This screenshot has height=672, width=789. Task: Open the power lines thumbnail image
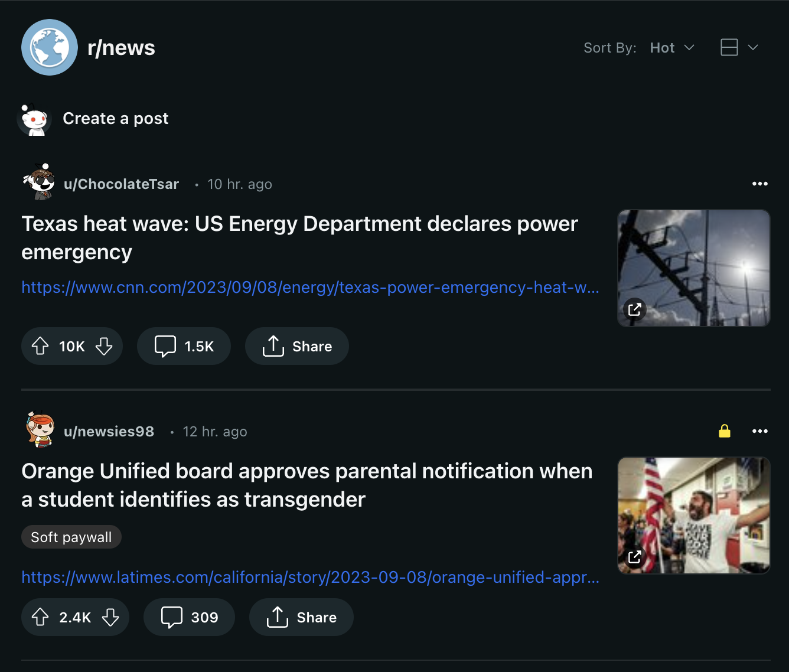pos(694,268)
